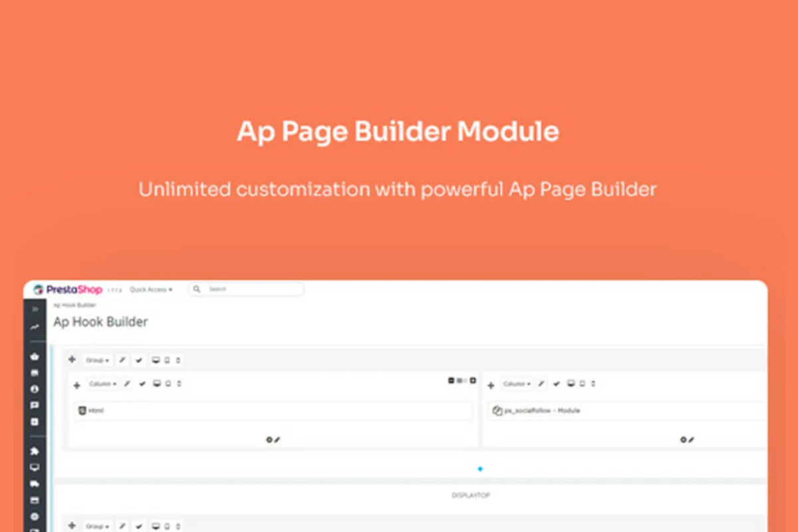Edit the first Group via its pencil icon
The width and height of the screenshot is (798, 532).
[x=122, y=360]
